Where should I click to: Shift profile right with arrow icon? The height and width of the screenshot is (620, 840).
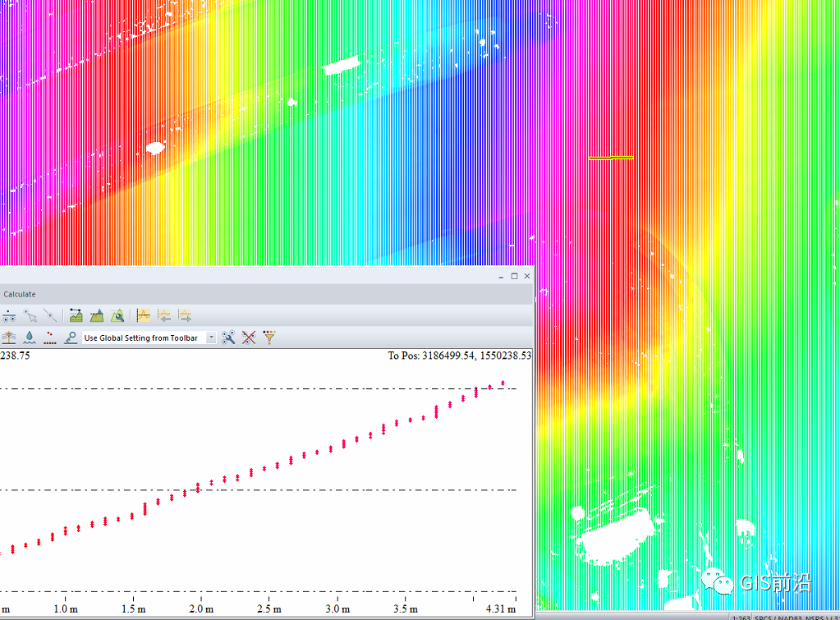pyautogui.click(x=185, y=315)
